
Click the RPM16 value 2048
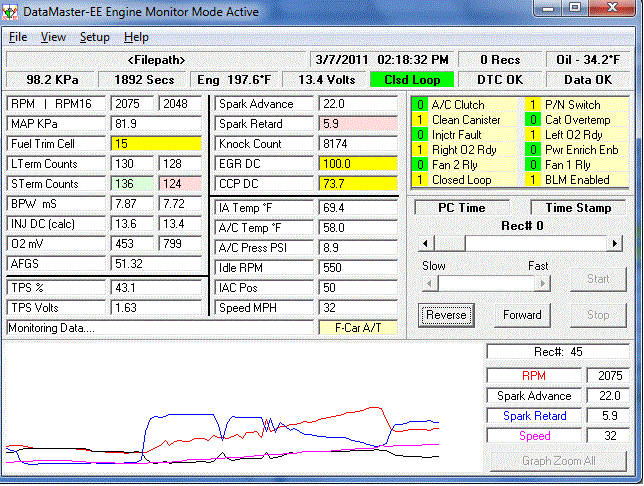[180, 104]
